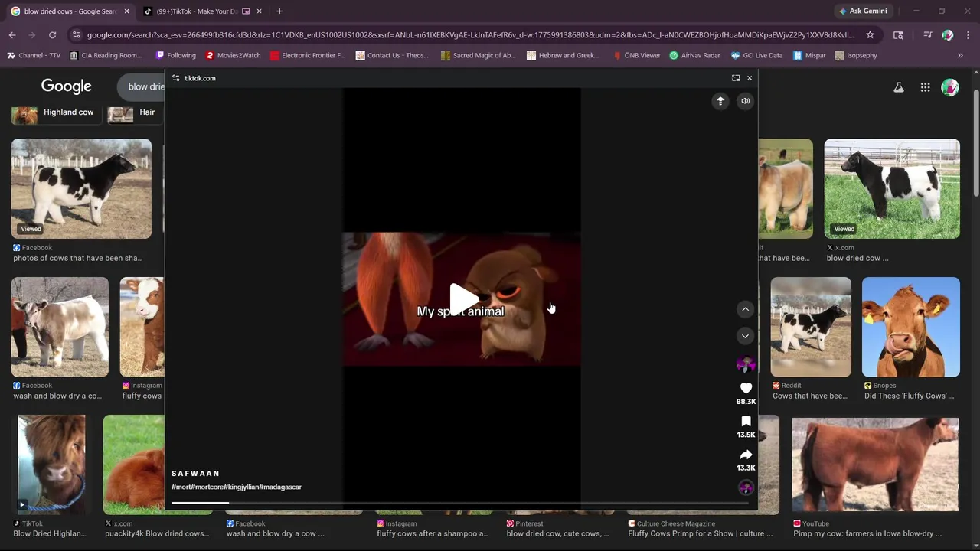
Task: Go to the next video with the down chevron
Action: [x=745, y=336]
